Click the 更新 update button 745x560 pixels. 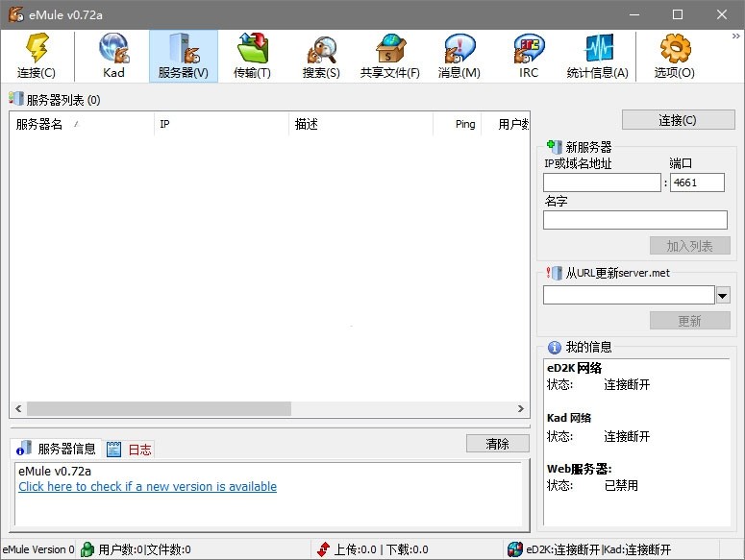690,321
